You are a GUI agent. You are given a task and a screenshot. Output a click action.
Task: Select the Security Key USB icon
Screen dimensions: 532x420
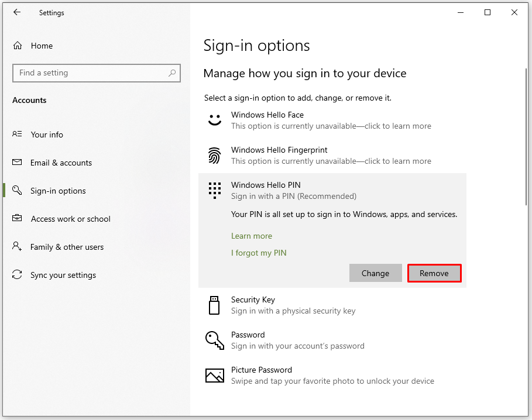pos(214,305)
